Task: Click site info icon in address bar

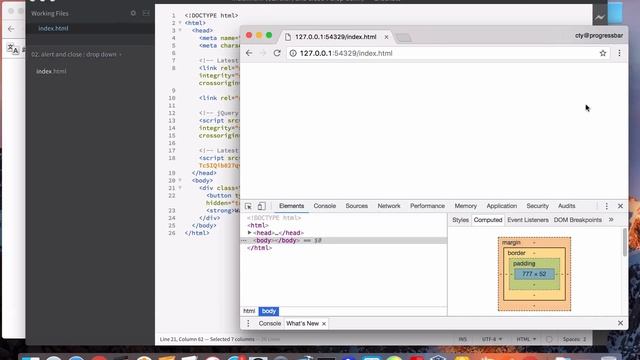Action: click(293, 53)
